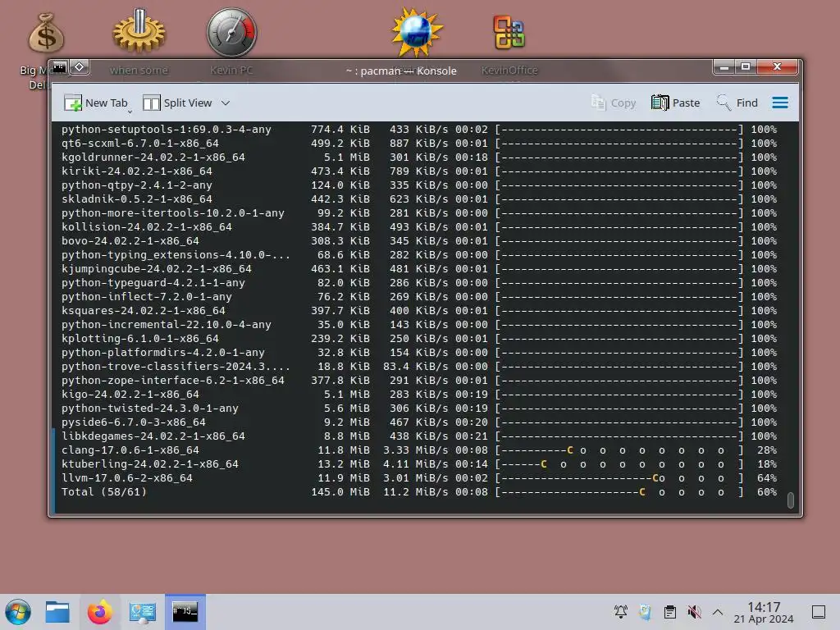Click the clang progress bar at 28%
The image size is (840, 630).
[619, 450]
